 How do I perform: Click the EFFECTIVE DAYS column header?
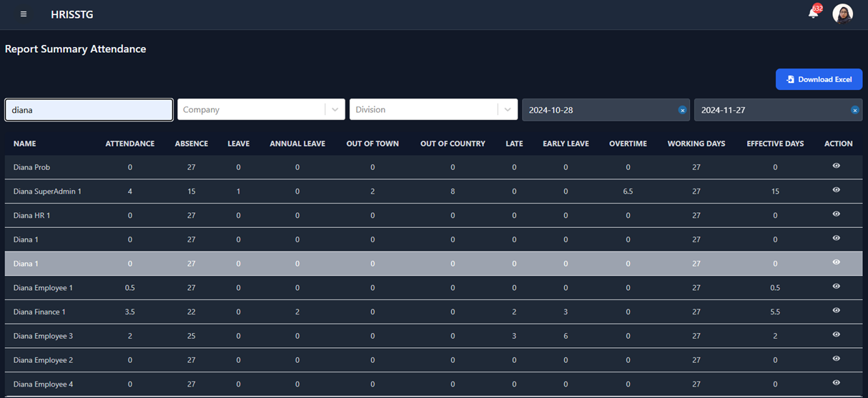[x=775, y=144]
